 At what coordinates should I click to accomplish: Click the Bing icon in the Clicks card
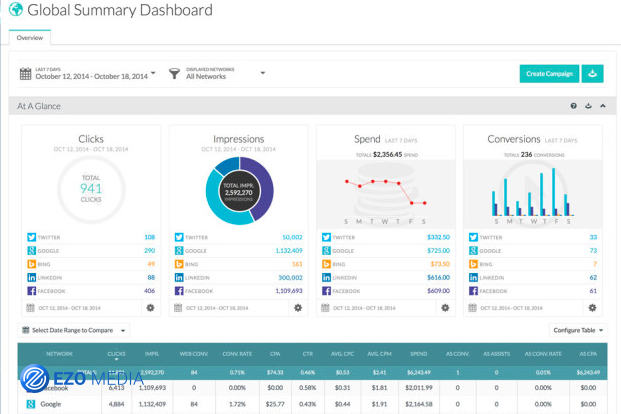coord(31,264)
